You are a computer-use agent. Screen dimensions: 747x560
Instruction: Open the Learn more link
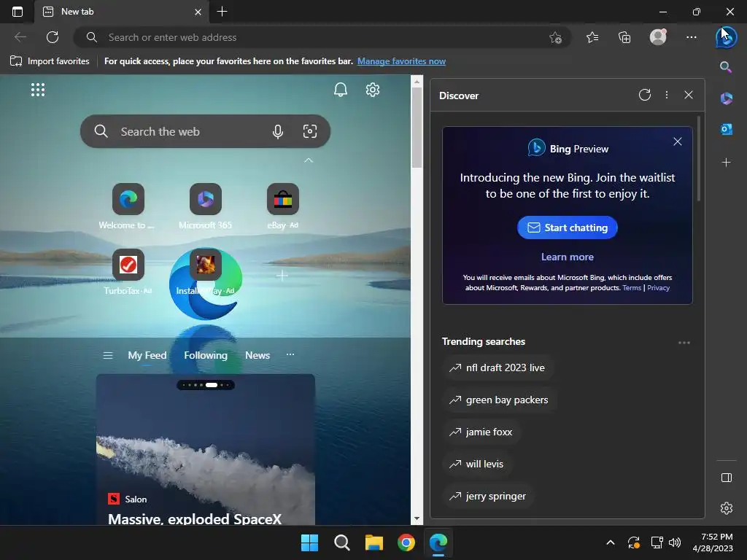coord(567,257)
